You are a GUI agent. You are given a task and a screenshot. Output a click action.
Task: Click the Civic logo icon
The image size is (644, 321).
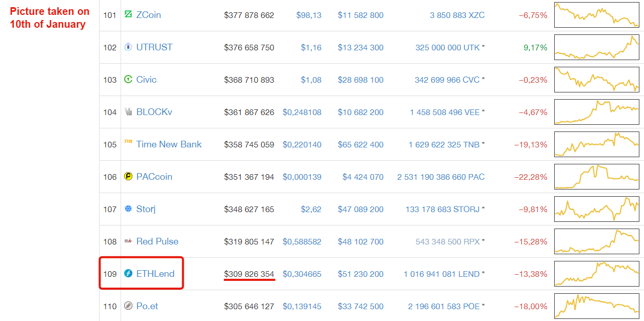point(128,80)
